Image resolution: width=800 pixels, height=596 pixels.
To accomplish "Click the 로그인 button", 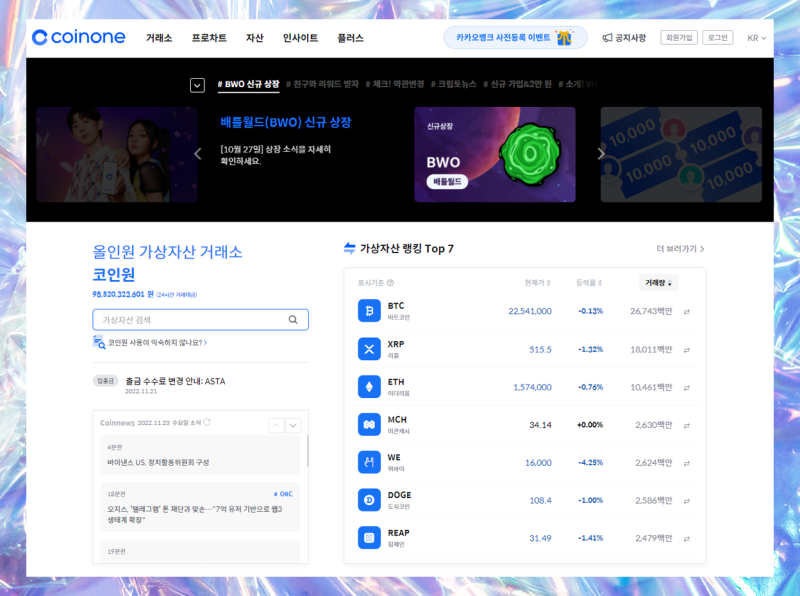I will tap(718, 38).
